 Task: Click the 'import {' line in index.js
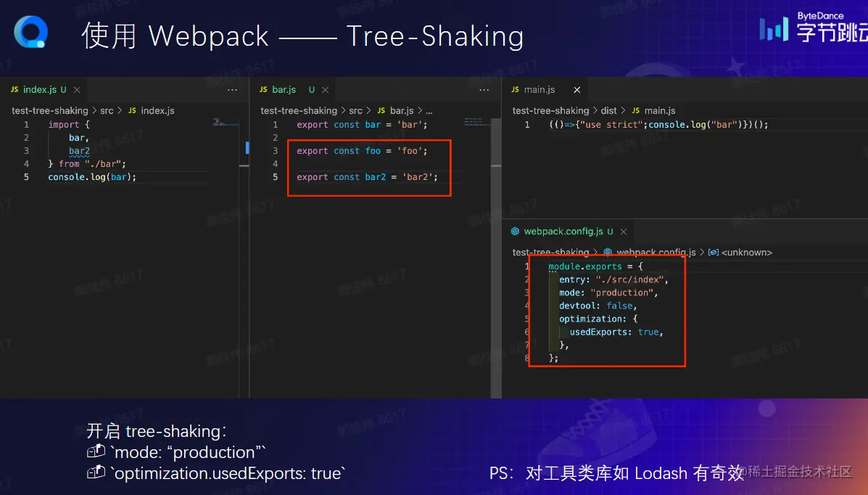(69, 125)
